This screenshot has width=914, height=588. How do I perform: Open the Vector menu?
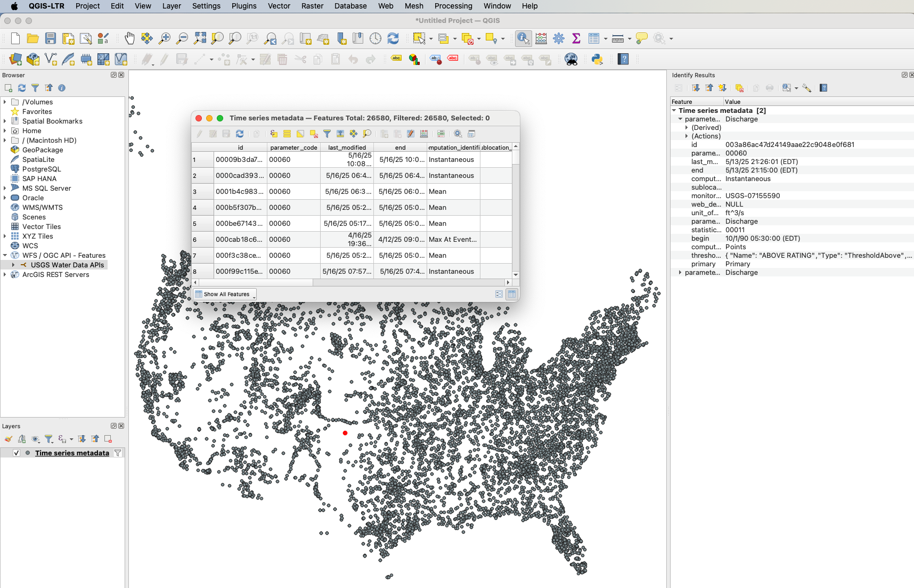click(279, 6)
